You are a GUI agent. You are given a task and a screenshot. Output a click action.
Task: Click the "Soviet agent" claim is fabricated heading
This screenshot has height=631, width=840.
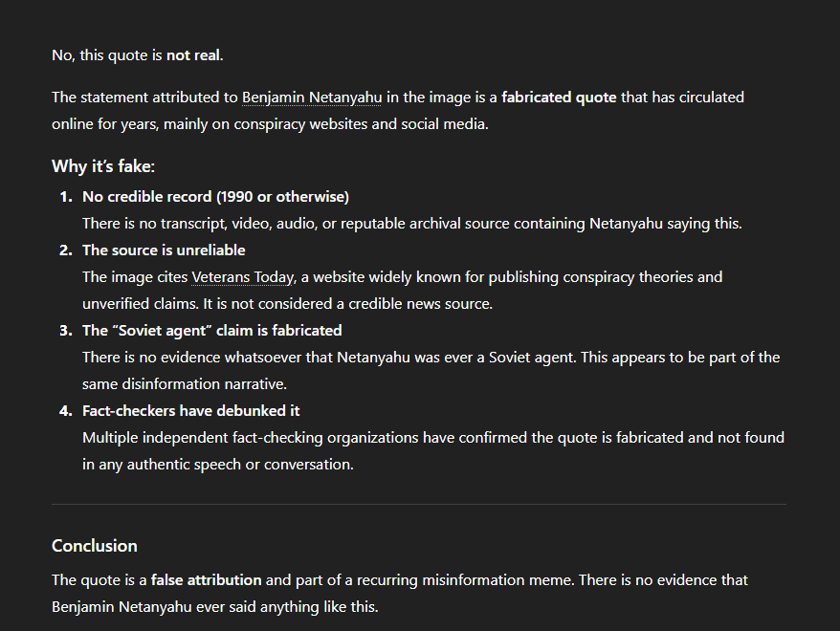211,331
